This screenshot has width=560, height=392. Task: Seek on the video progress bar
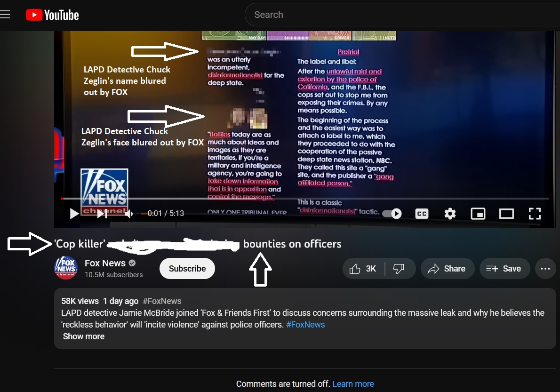coord(304,198)
